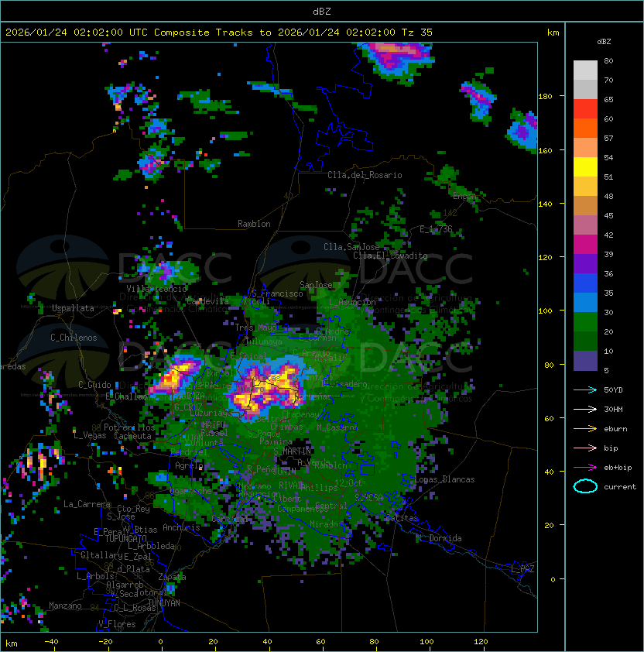Select the 35 dBZ blue legend swatch

pos(585,302)
